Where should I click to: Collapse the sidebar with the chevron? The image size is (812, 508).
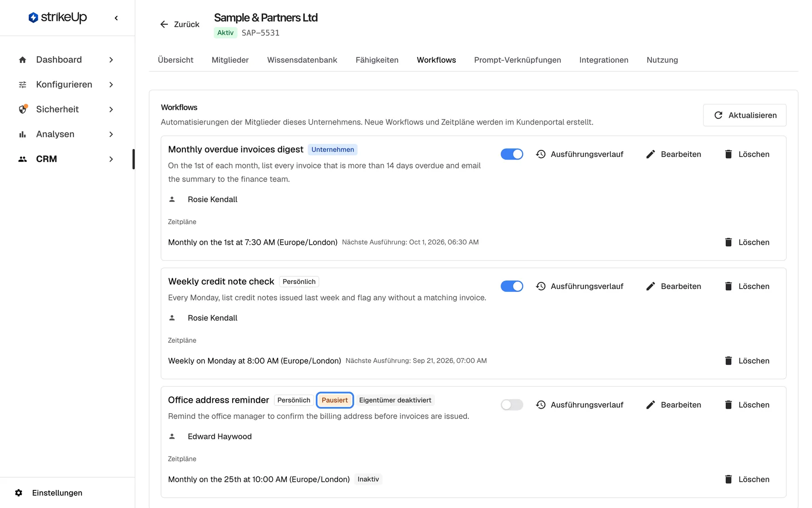116,18
